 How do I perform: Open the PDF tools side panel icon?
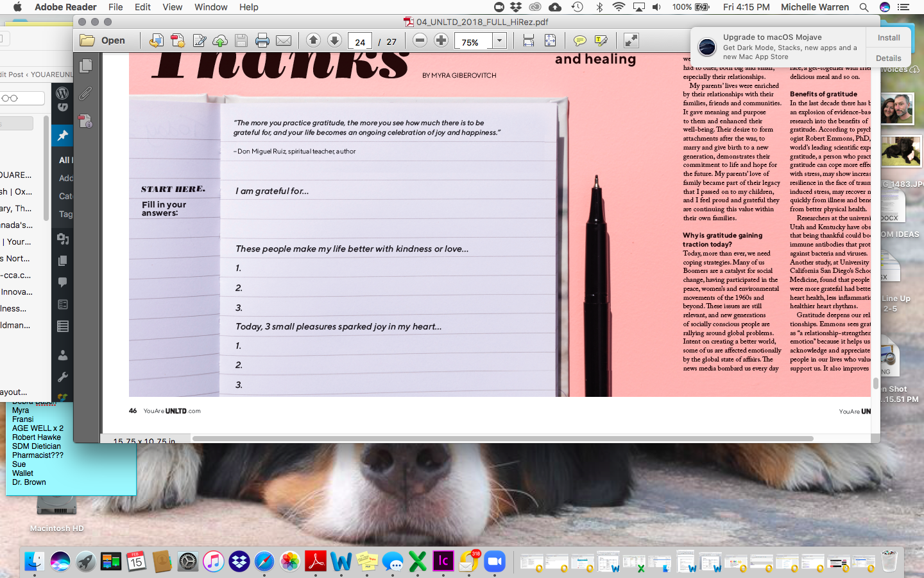pos(85,120)
